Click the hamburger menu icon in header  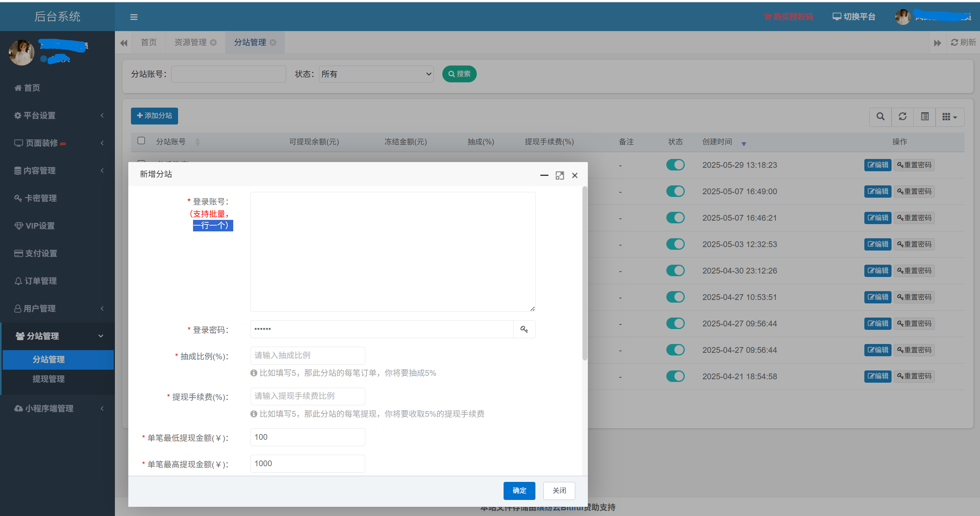coord(134,17)
